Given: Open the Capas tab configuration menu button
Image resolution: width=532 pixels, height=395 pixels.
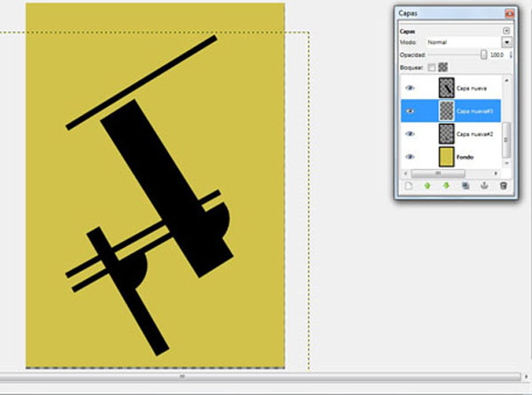Looking at the screenshot, I should pos(506,31).
